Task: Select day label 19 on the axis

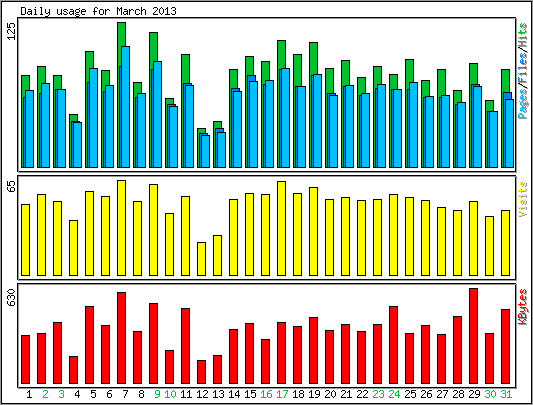Action: tap(314, 394)
